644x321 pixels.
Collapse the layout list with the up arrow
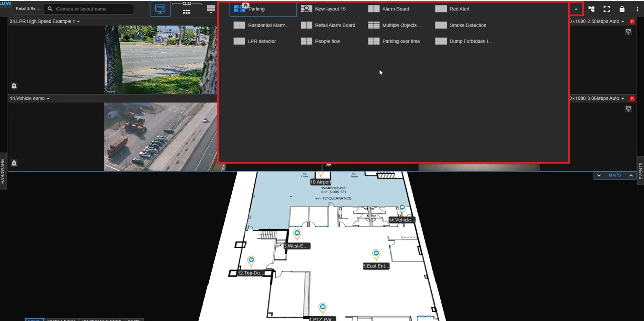coord(576,9)
